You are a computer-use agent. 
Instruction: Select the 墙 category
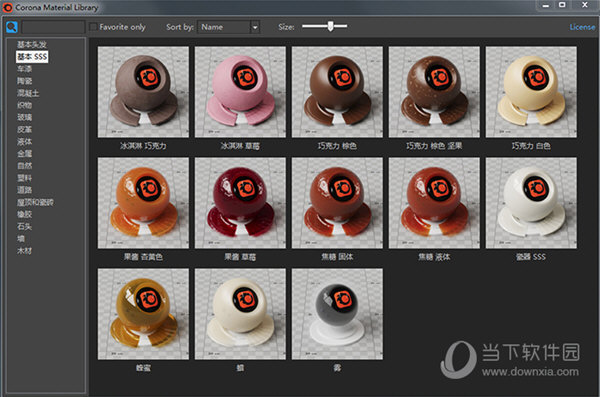click(x=21, y=239)
